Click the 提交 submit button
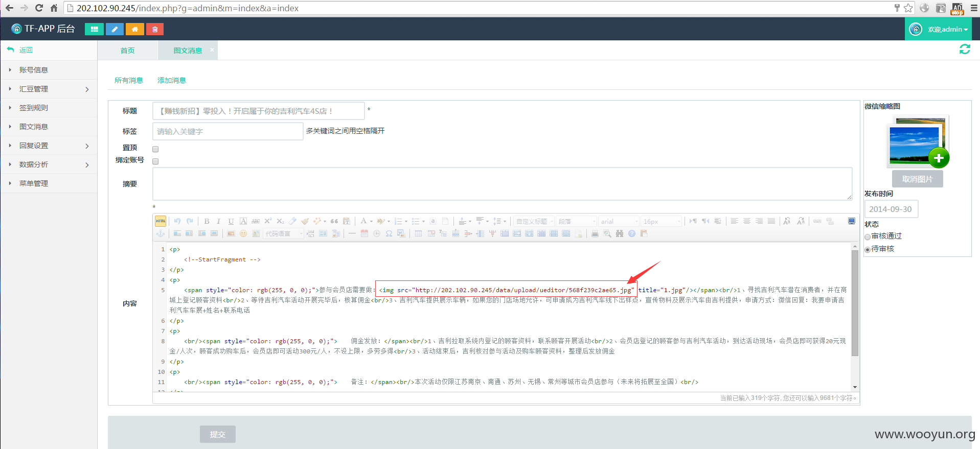Screen dimensions: 980x449 coord(218,434)
